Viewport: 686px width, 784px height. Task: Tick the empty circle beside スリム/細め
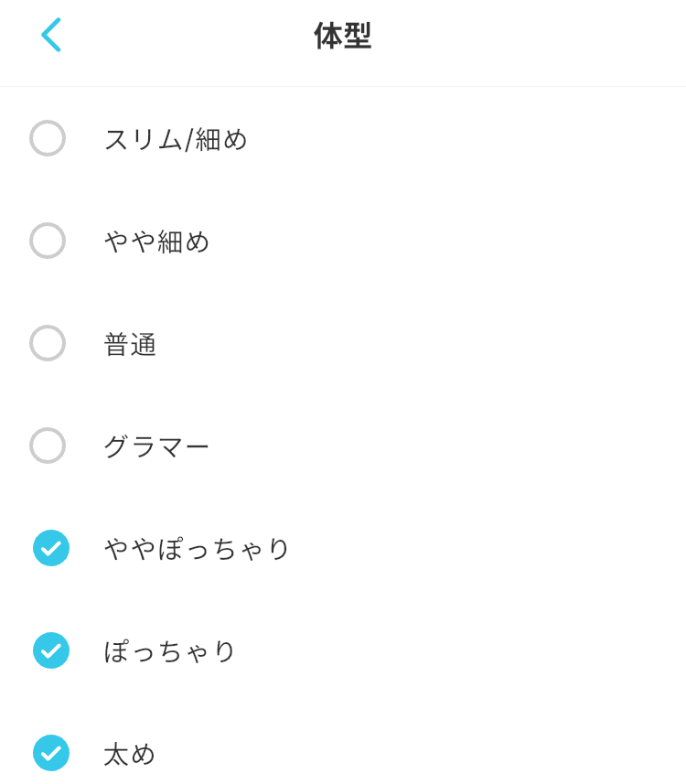[x=48, y=138]
